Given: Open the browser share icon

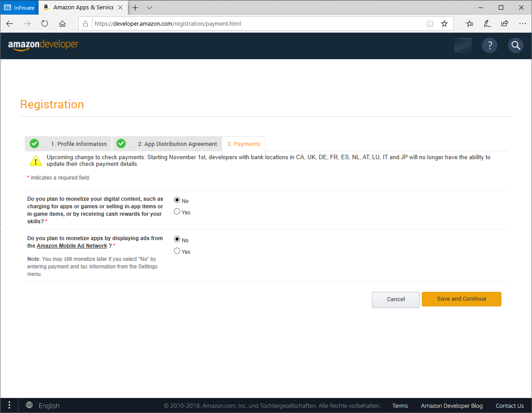Looking at the screenshot, I should (x=505, y=24).
